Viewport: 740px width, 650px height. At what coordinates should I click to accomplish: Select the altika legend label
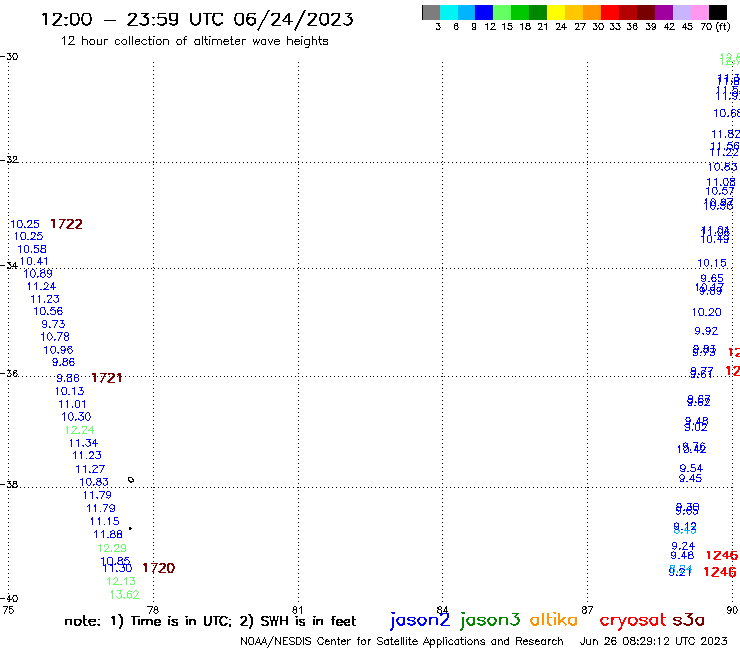pyautogui.click(x=553, y=620)
